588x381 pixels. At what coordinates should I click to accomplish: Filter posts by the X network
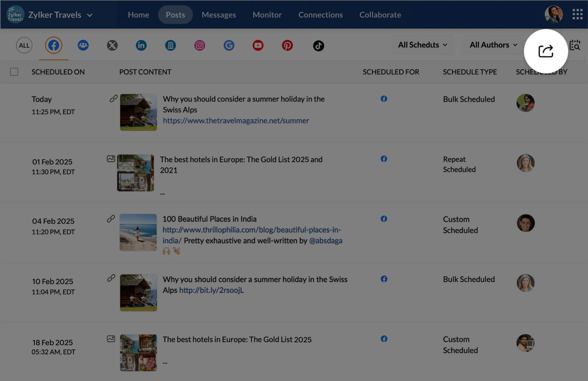coord(112,45)
